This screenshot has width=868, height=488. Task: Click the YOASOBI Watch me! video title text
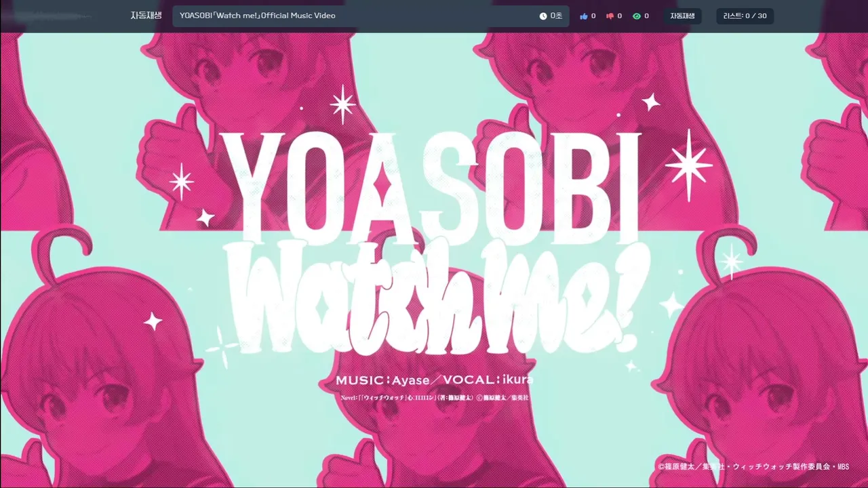point(258,16)
